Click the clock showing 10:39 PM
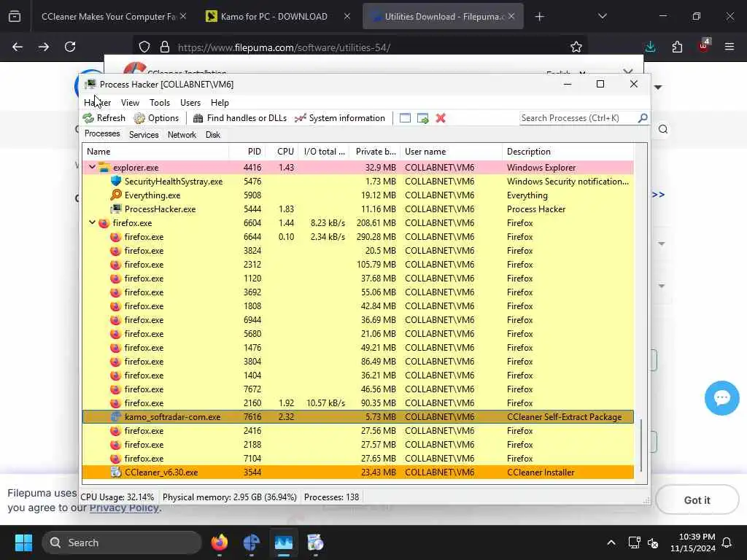 pos(693,542)
